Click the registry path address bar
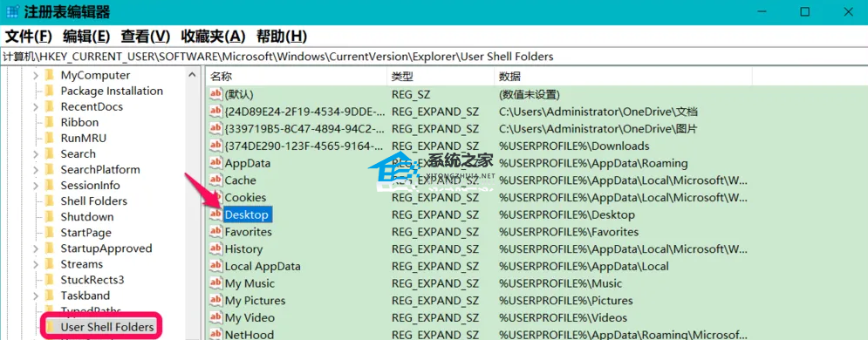868x340 pixels. 434,57
